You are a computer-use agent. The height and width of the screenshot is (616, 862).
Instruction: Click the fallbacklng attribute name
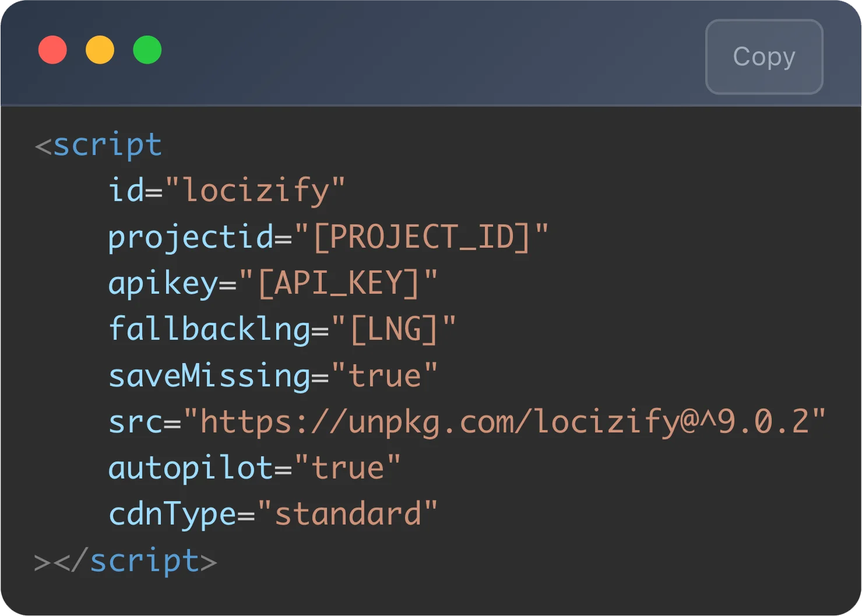click(209, 329)
